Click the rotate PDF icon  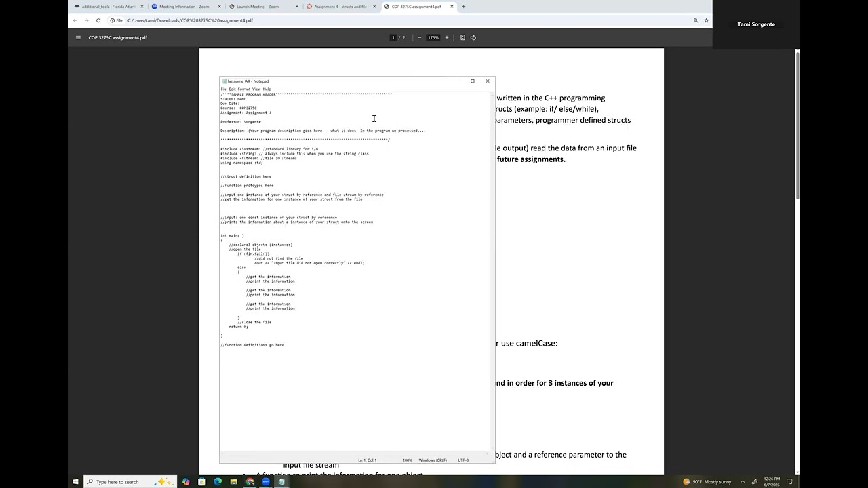[473, 37]
